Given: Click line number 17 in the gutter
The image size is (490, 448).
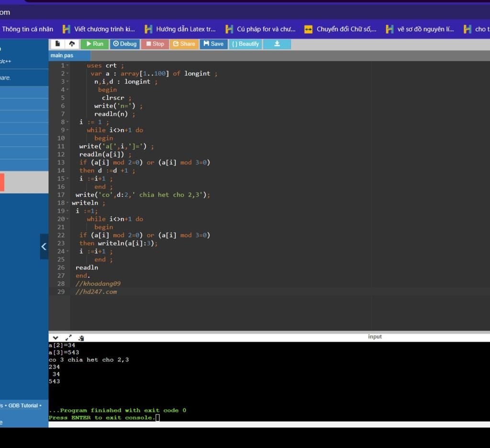Looking at the screenshot, I should coord(61,195).
